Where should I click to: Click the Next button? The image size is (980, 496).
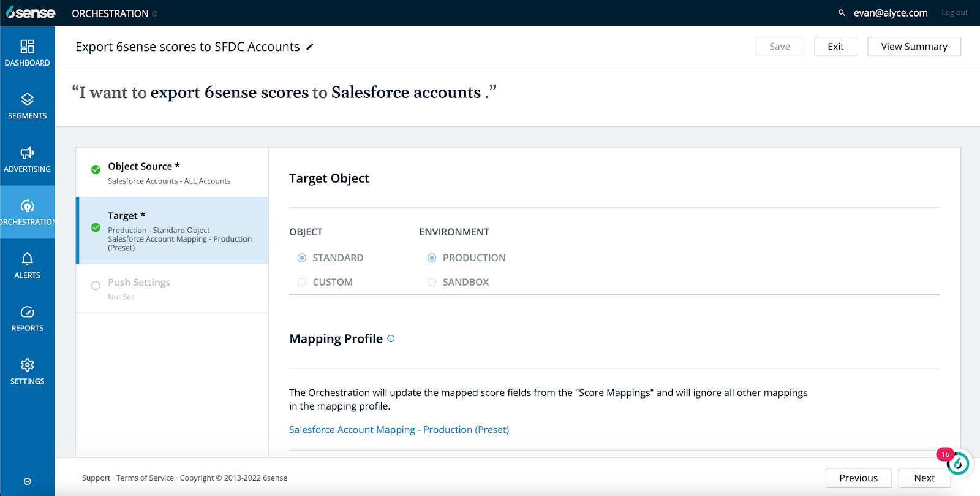point(924,478)
